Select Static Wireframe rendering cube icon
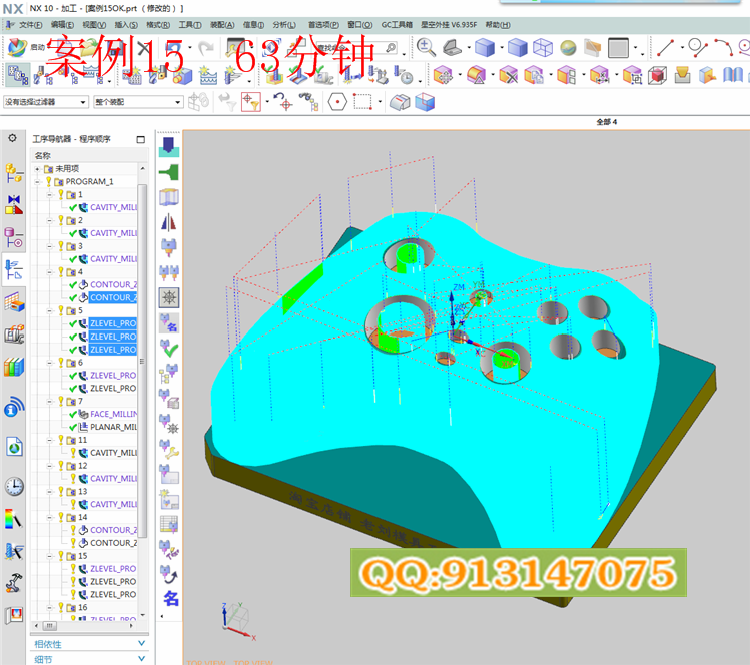750x665 pixels. [542, 48]
